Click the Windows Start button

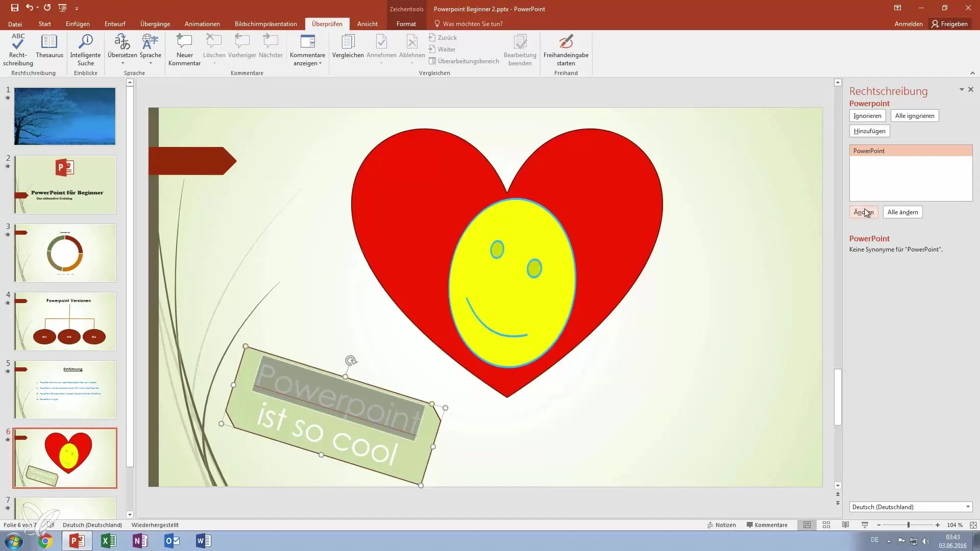click(x=14, y=541)
